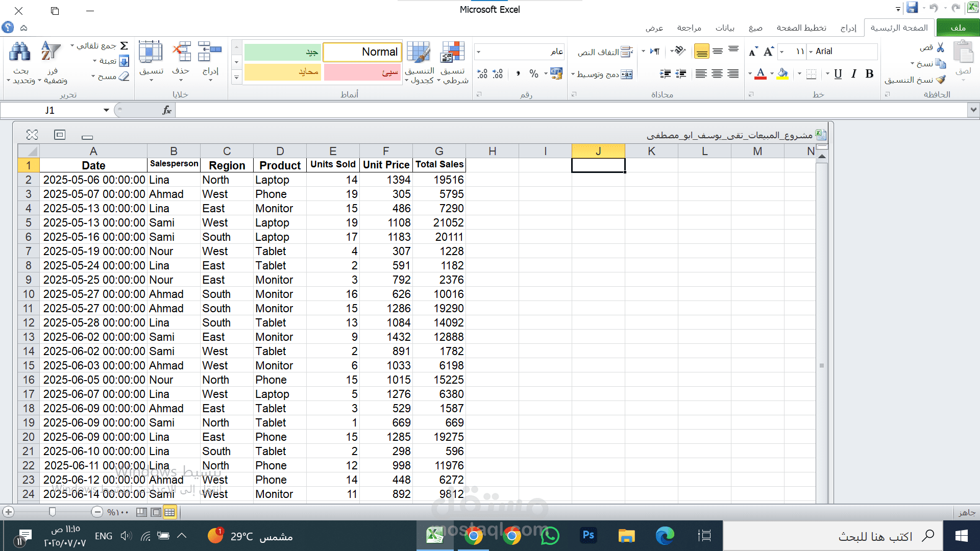Click the Save icon in quick access toolbar
Viewport: 980px width, 551px height.
pyautogui.click(x=912, y=8)
